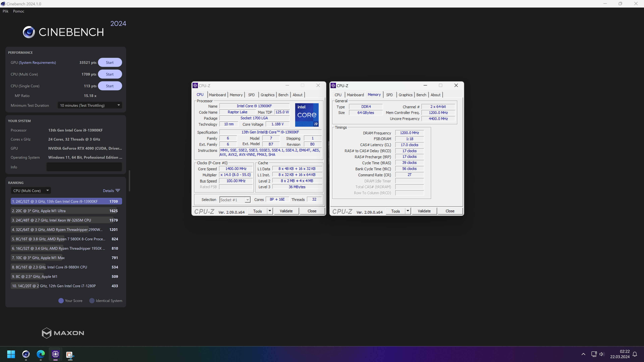Viewport: 644px width, 362px height.
Task: Open Bench tab in right CPU-Z
Action: pos(421,95)
